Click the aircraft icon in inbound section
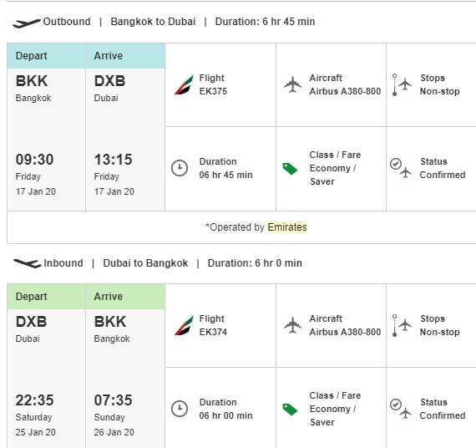The width and height of the screenshot is (476, 448). point(292,325)
